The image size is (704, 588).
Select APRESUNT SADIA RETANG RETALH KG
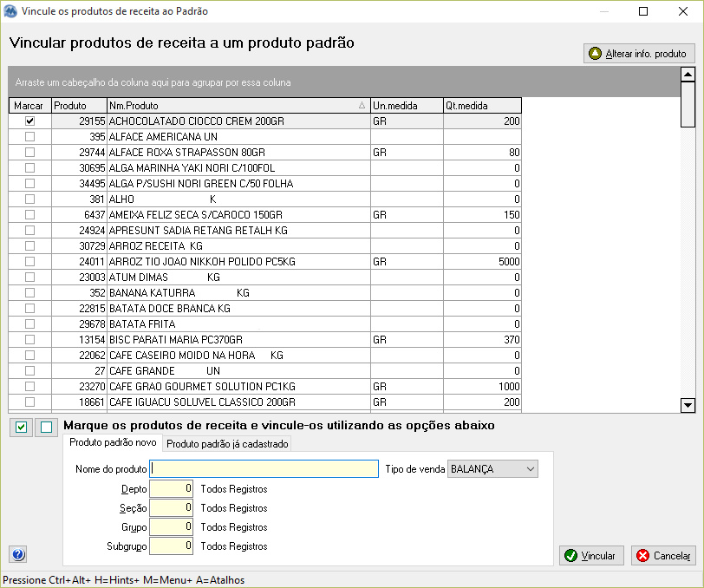(x=199, y=231)
